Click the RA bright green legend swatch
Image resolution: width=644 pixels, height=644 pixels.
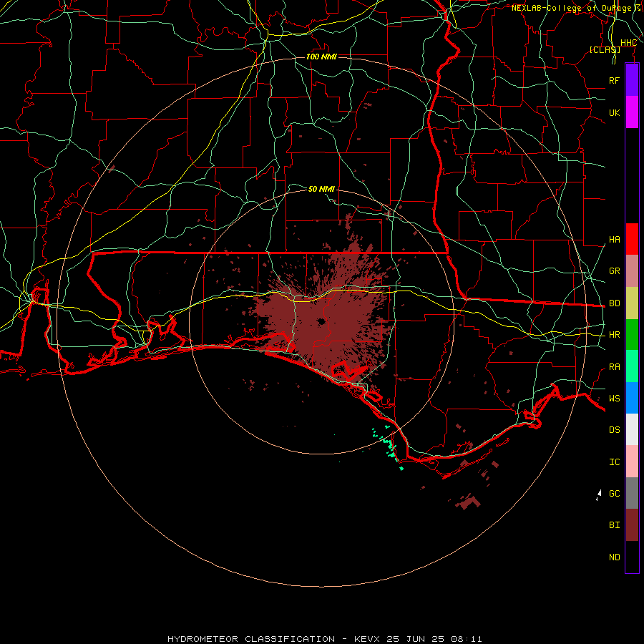(632, 366)
